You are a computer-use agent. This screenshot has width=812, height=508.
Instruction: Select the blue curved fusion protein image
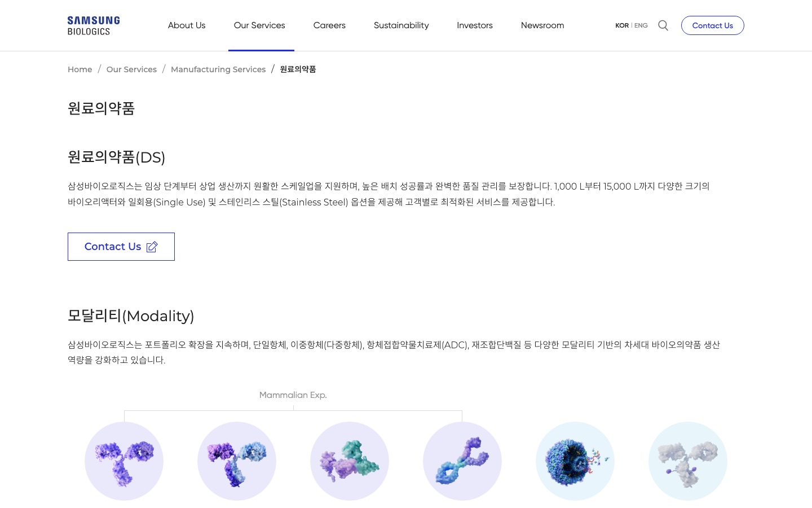pyautogui.click(x=462, y=461)
